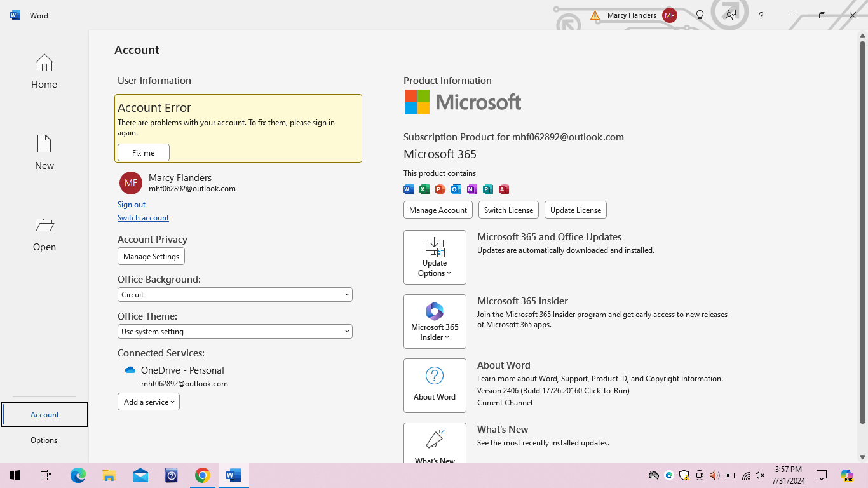This screenshot has width=868, height=488.
Task: Open Google Chrome from the taskbar
Action: (202, 475)
